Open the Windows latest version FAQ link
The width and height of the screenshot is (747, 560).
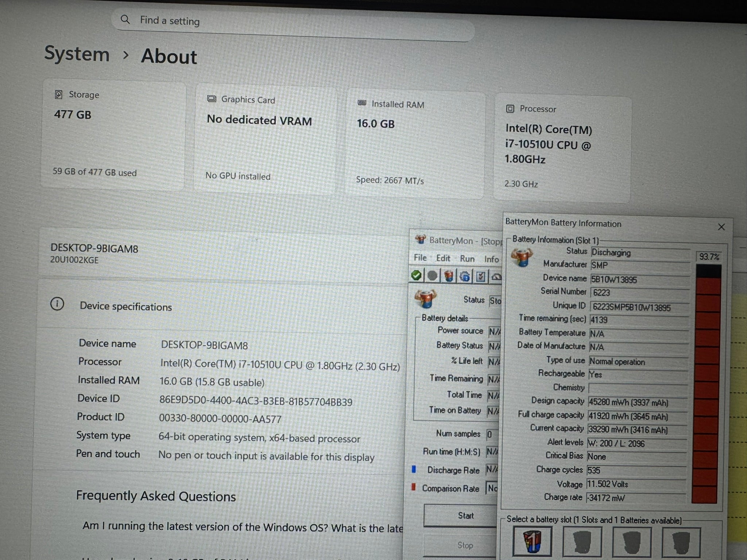click(243, 527)
